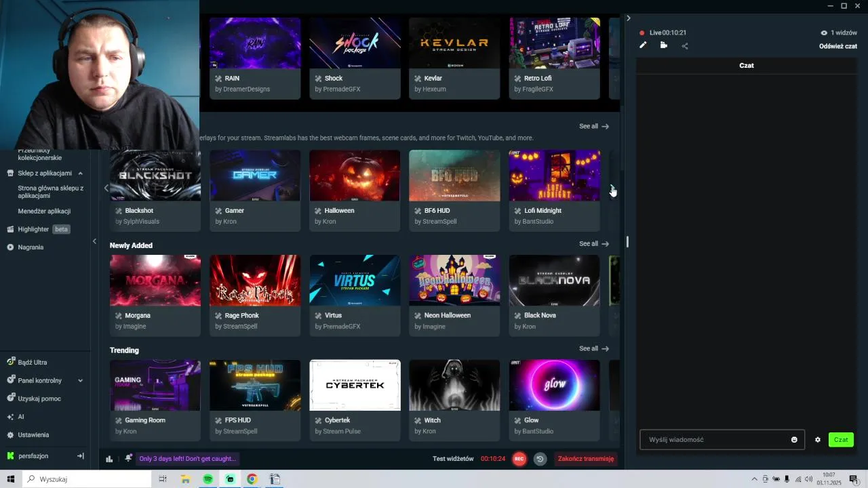Open the Virtus overlay thumbnail

(x=355, y=281)
